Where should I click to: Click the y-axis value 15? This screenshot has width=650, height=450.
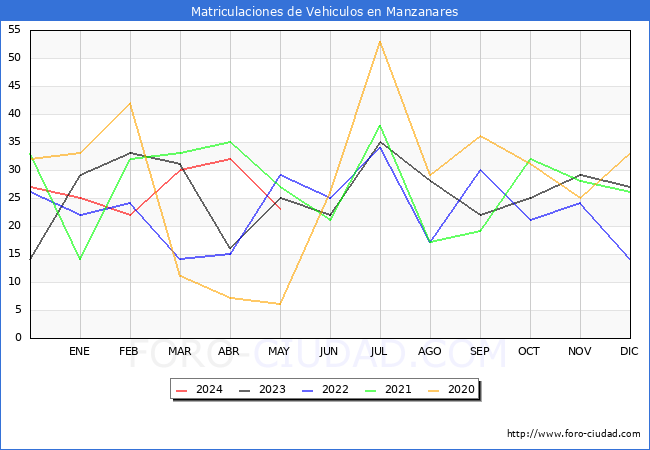pos(15,254)
